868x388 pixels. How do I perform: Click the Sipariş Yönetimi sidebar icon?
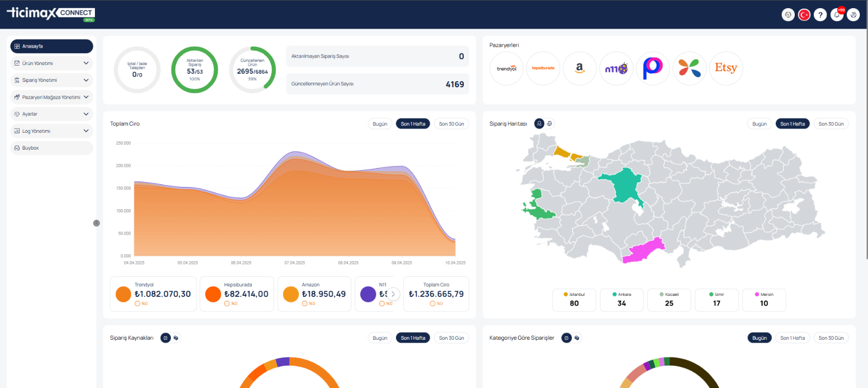(17, 80)
